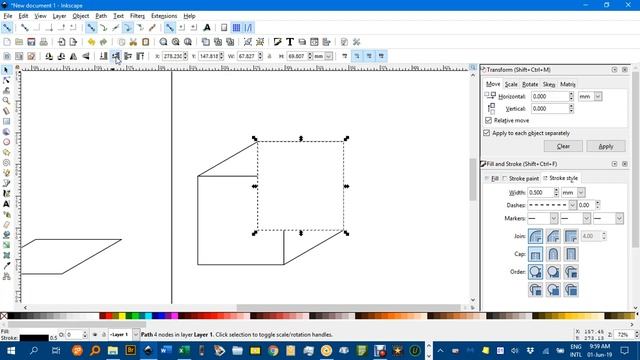
Task: Click the Clear button
Action: coord(563,146)
